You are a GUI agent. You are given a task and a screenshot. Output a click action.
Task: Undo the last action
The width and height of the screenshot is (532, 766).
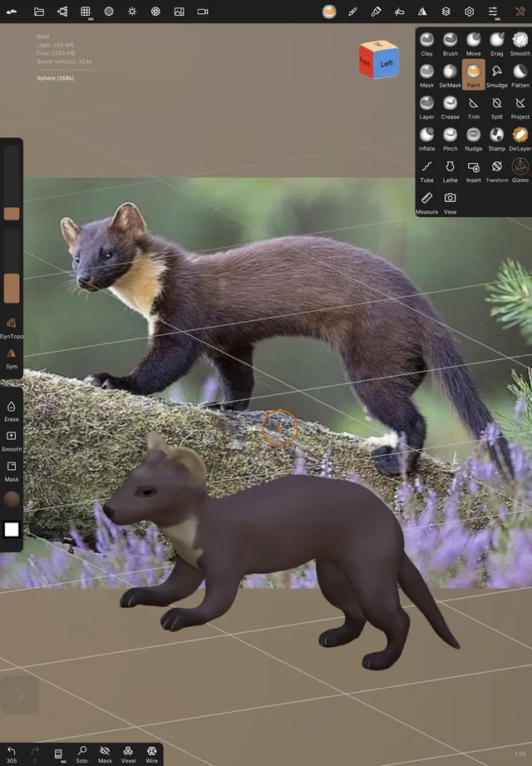(12, 754)
